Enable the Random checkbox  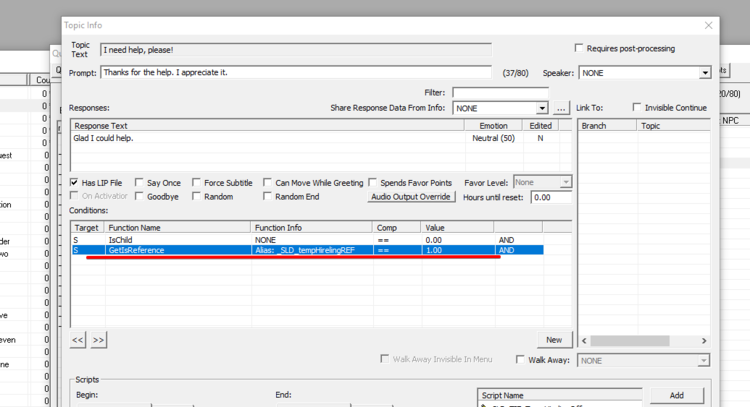tap(196, 196)
